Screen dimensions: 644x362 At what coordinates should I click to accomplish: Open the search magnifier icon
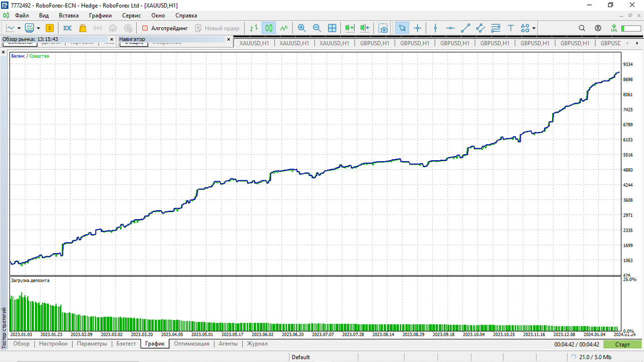pos(582,28)
